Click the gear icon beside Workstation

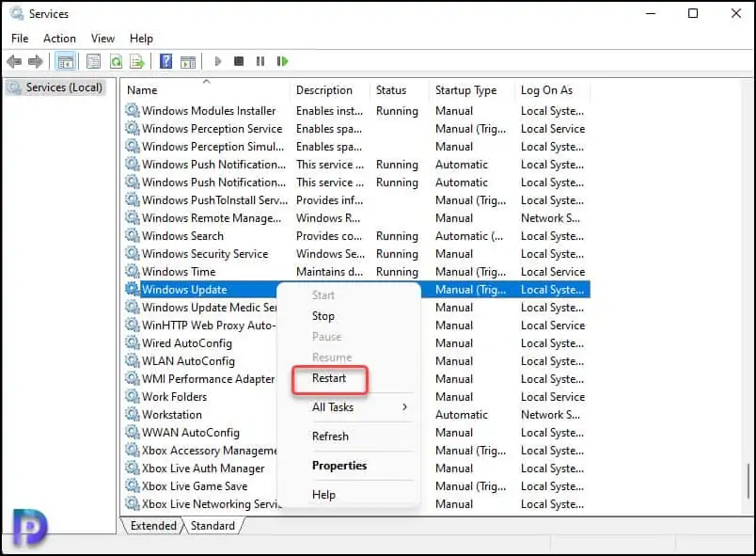coord(132,414)
